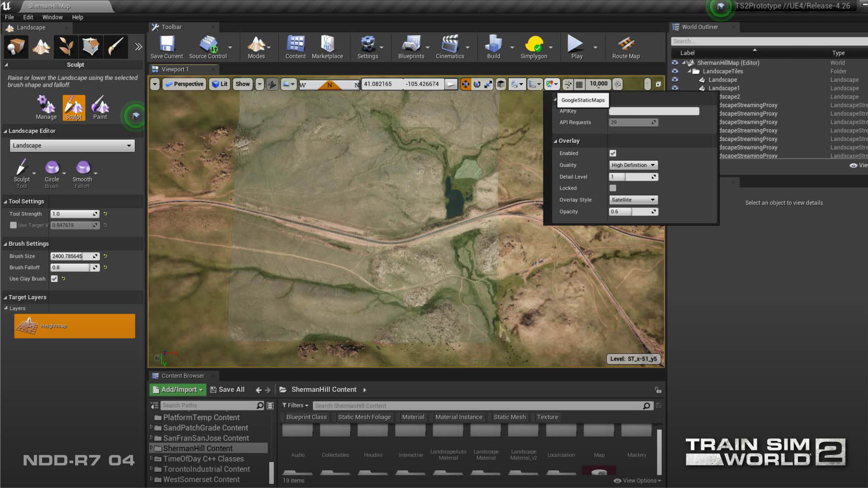Open the File menu
This screenshot has width=868, height=488.
click(9, 17)
